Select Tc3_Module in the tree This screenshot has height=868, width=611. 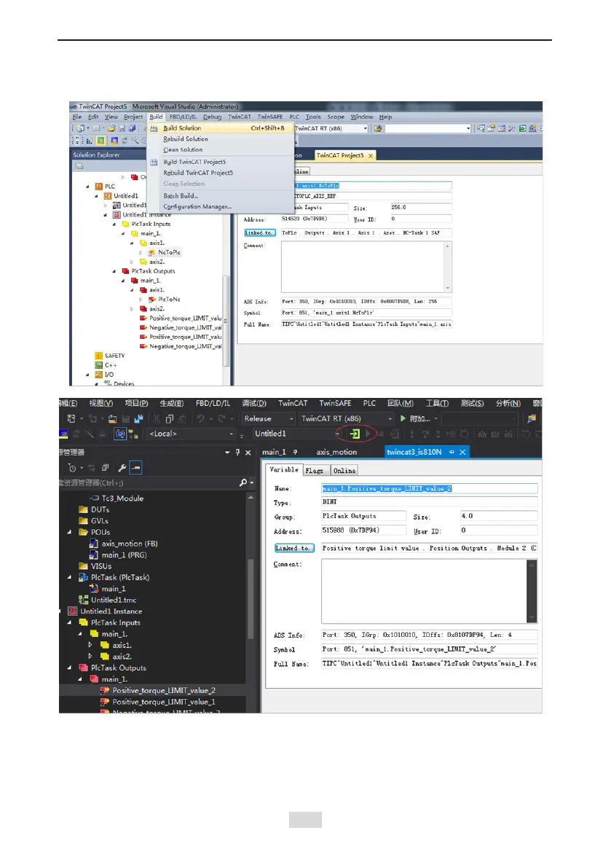[x=122, y=498]
